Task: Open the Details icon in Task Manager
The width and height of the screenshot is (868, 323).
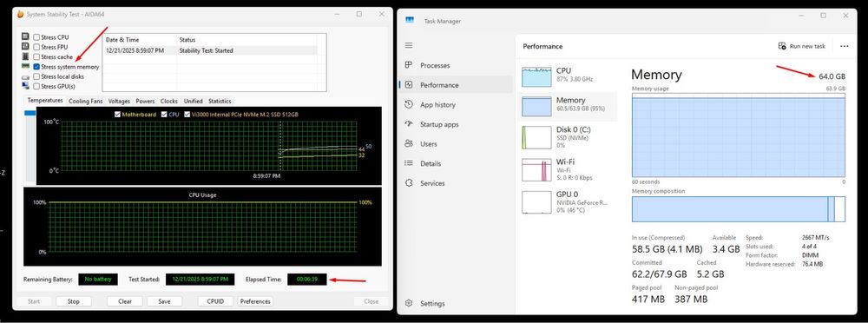Action: (409, 163)
